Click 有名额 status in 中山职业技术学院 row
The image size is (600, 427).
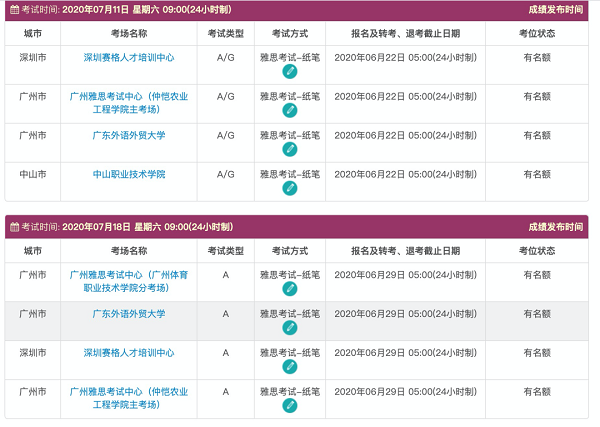537,174
